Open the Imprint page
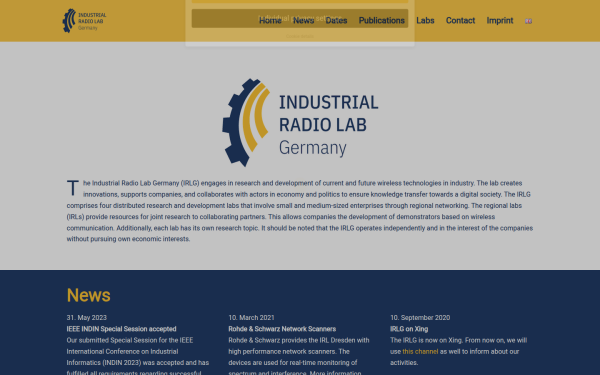The image size is (600, 375). (500, 21)
